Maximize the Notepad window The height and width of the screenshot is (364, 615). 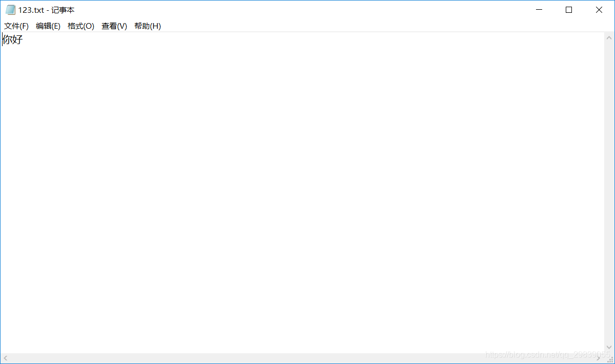(569, 10)
